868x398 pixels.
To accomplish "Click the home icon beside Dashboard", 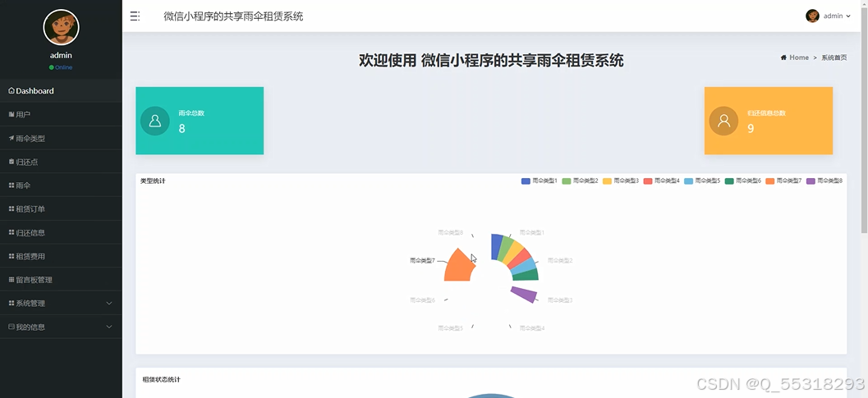I will (x=11, y=91).
